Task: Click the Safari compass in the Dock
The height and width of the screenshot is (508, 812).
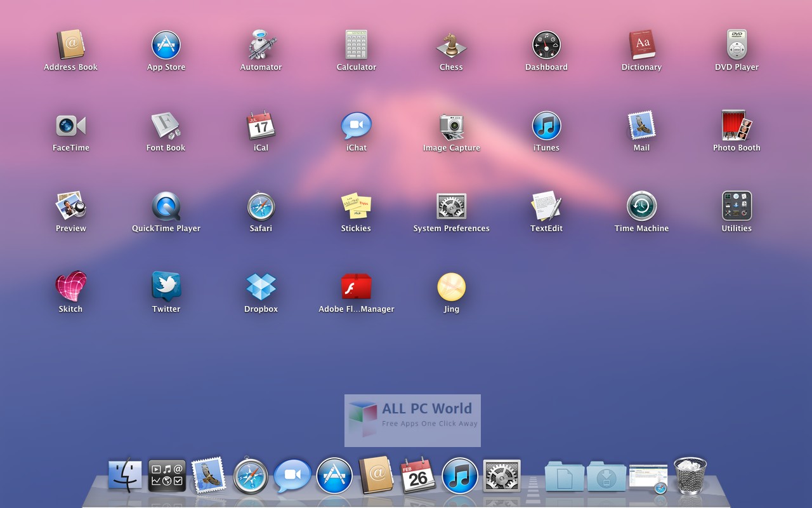Action: (251, 476)
